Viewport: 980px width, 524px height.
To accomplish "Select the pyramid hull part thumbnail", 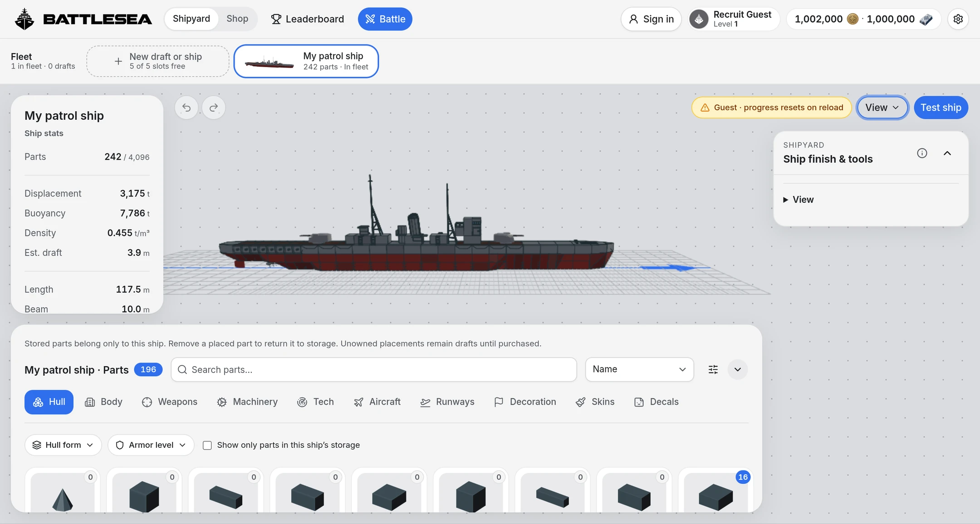I will pos(63,493).
